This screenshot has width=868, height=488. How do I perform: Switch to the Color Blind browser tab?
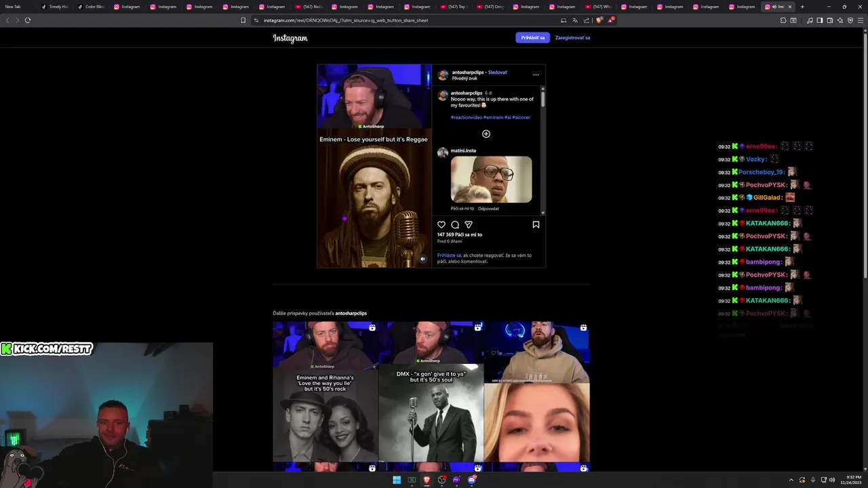point(91,7)
